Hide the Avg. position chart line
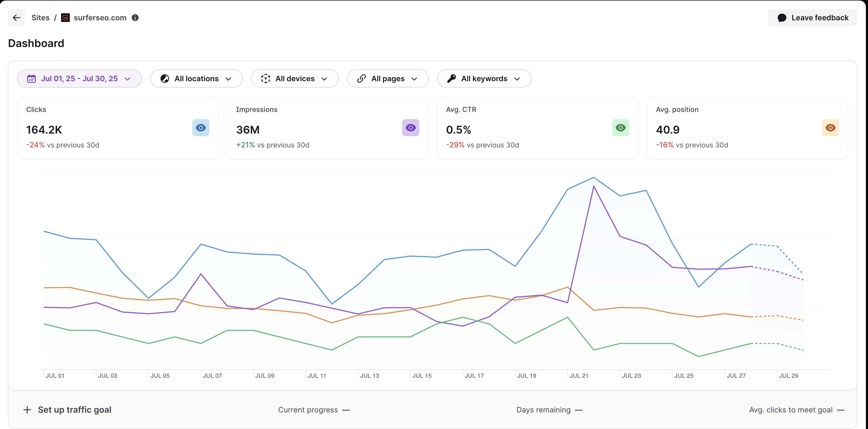This screenshot has width=868, height=429. [x=830, y=128]
